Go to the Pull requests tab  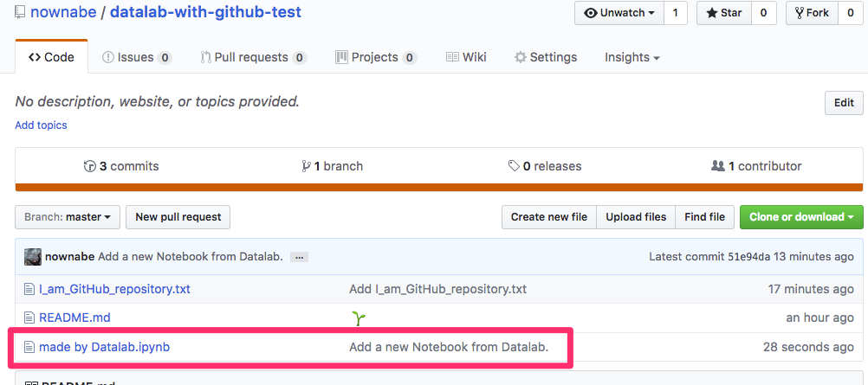pyautogui.click(x=253, y=57)
